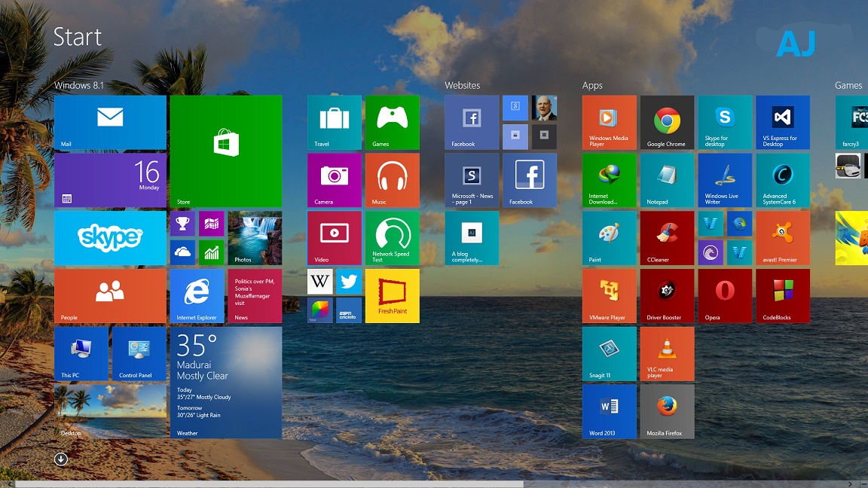Open the small Finance chart tile
Viewport: 868px width, 488px height.
[x=212, y=253]
